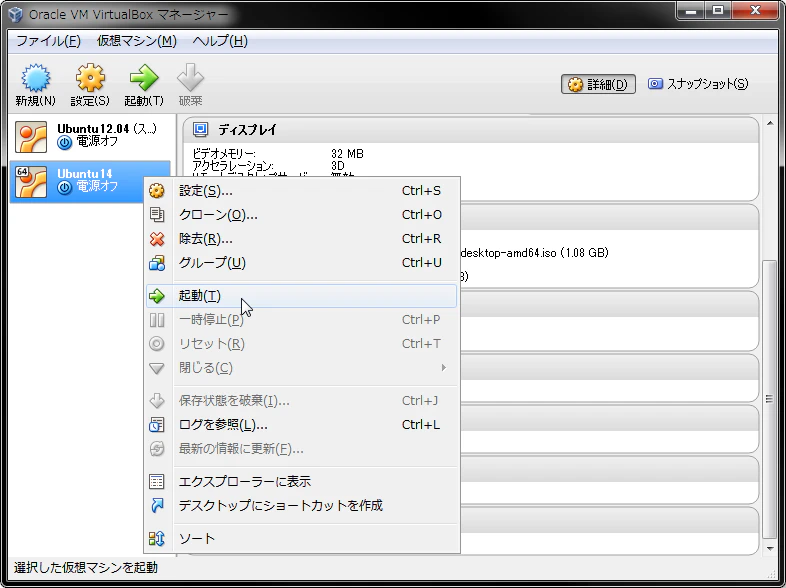
Task: Toggle the 詳細(D) details view button
Action: (x=598, y=84)
